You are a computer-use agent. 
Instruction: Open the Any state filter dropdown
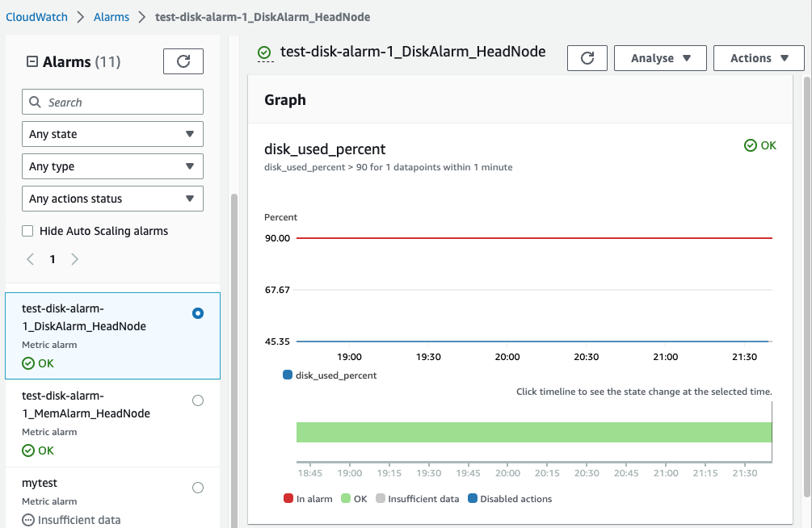112,134
